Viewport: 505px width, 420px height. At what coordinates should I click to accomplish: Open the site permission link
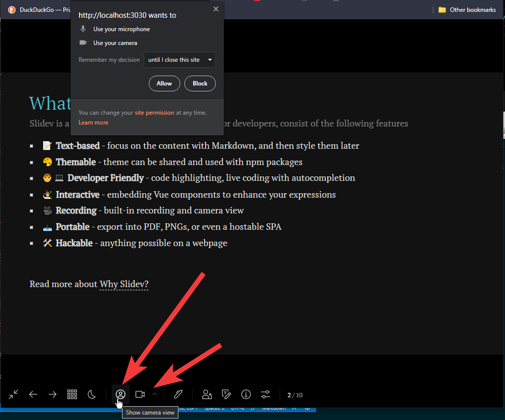pyautogui.click(x=154, y=113)
